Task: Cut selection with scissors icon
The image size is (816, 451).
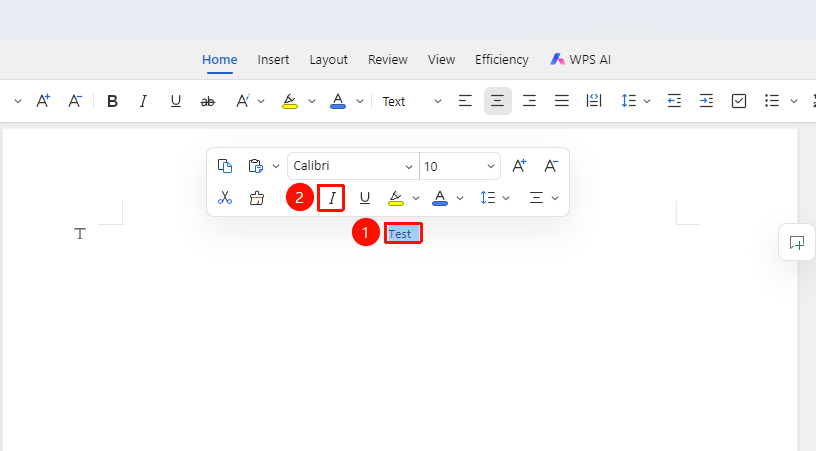Action: tap(225, 198)
